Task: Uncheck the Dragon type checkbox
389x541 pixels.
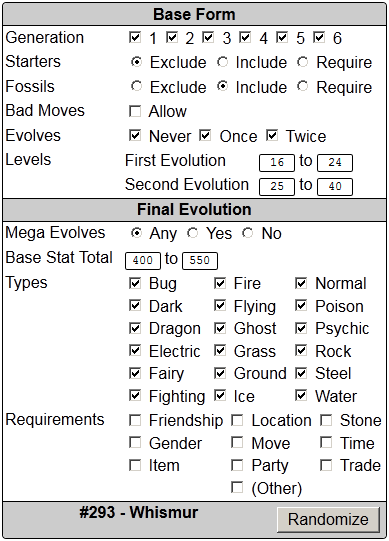Action: [x=135, y=328]
